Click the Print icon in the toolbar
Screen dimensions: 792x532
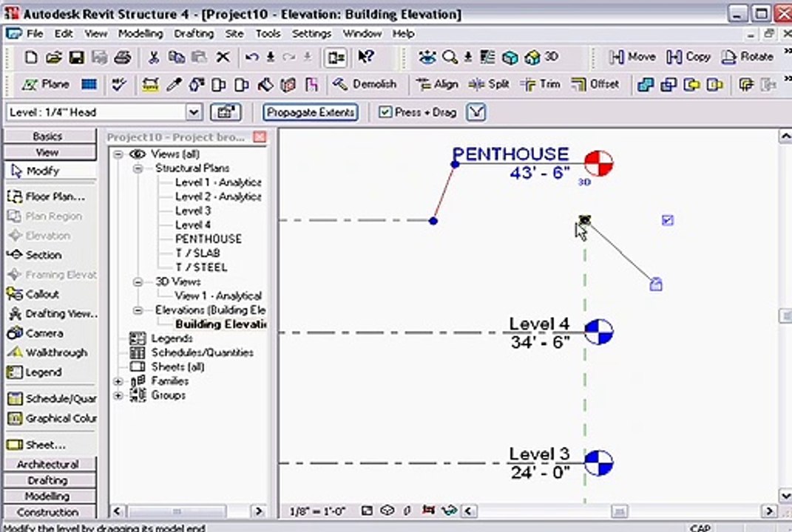tap(123, 58)
